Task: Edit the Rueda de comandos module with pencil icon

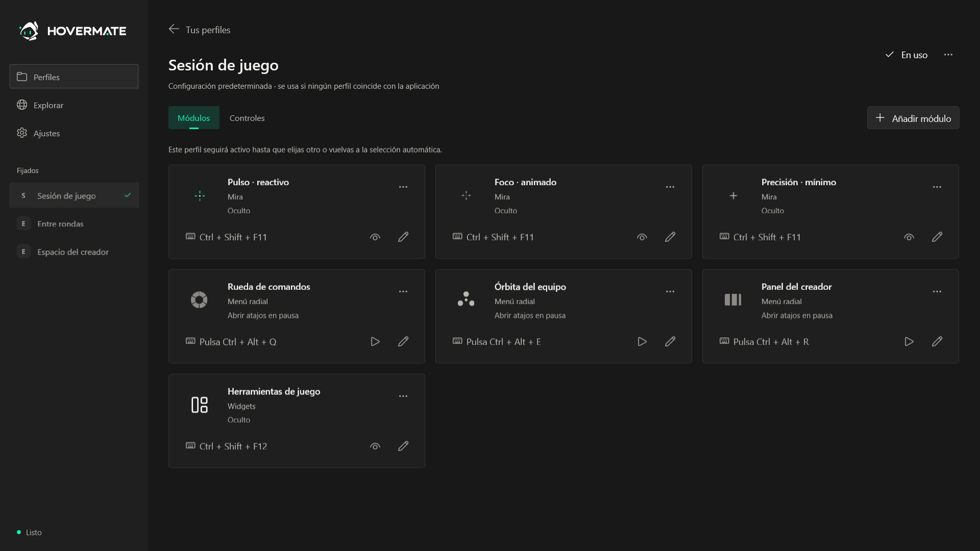Action: [403, 342]
